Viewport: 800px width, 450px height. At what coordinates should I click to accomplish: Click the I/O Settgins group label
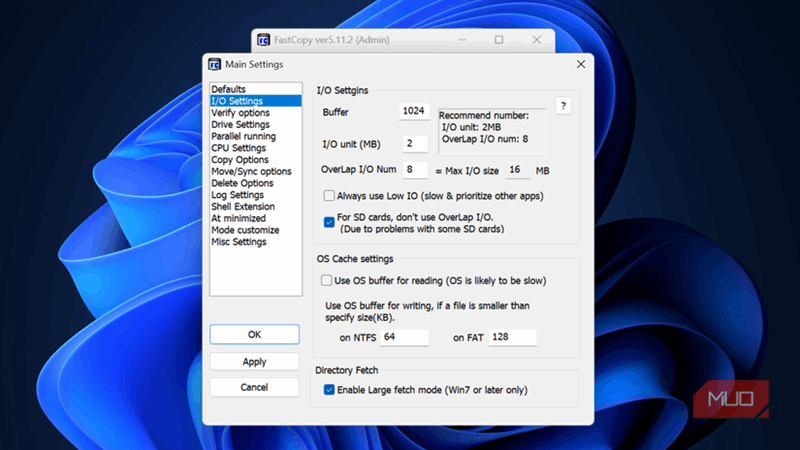pyautogui.click(x=342, y=90)
